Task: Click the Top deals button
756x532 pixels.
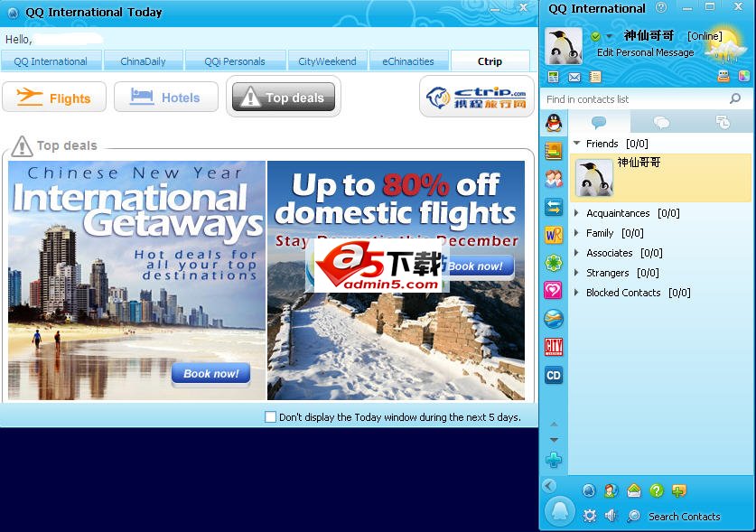Action: point(284,97)
